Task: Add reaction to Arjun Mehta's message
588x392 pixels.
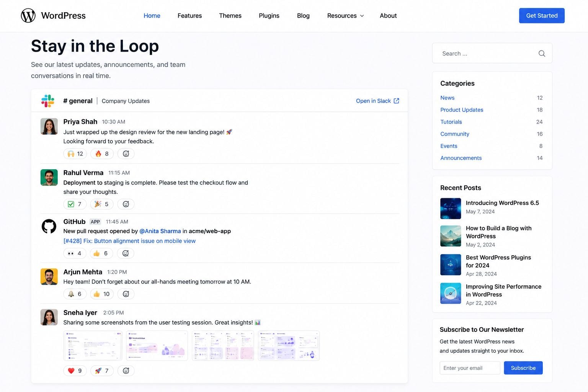Action: 126,294
